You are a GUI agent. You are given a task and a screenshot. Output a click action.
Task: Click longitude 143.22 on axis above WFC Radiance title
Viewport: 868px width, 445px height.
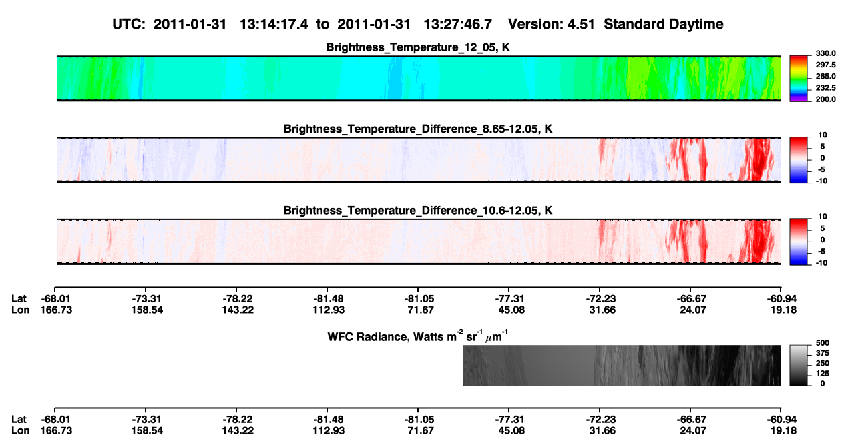[x=237, y=310]
